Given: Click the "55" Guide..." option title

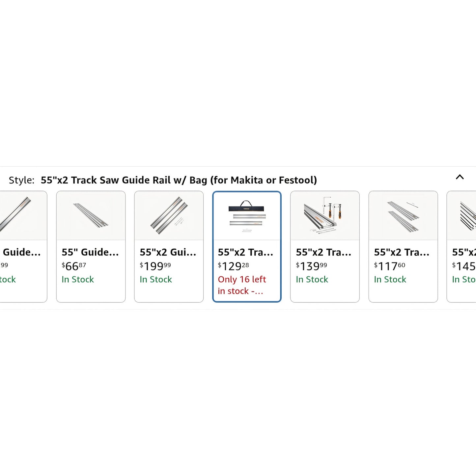Looking at the screenshot, I should click(90, 252).
